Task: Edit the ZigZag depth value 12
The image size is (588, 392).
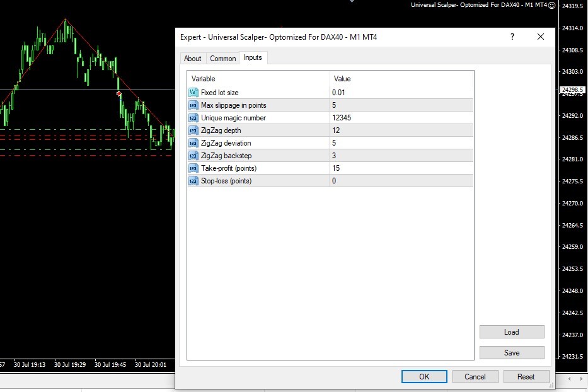Action: [401, 130]
